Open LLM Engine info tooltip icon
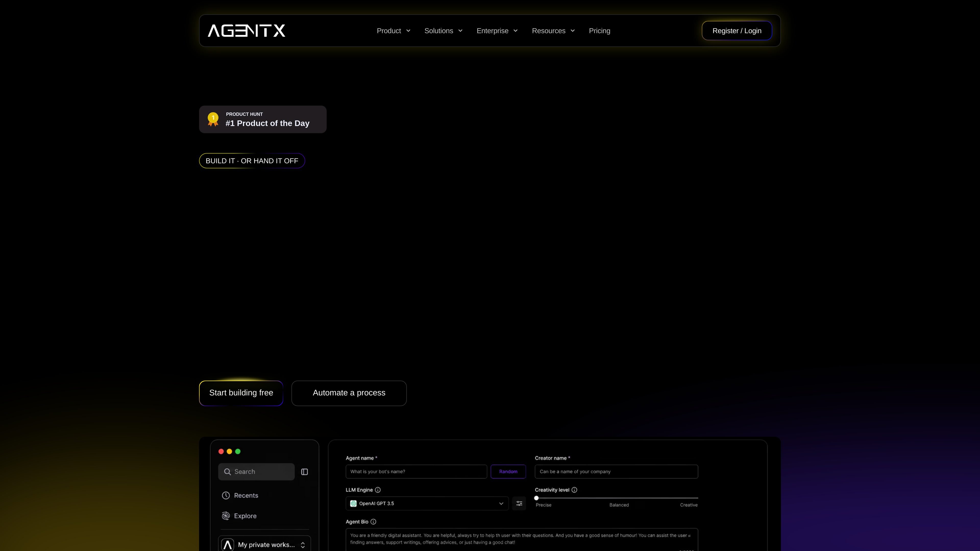Screen dimensions: 980x551 [x=378, y=490]
